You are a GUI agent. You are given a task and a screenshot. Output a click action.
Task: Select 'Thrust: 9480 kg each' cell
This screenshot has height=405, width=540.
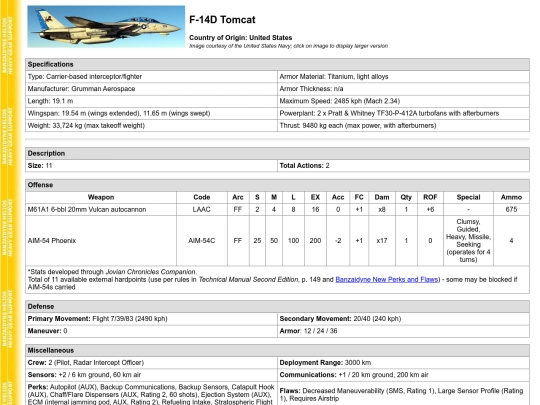(x=403, y=125)
